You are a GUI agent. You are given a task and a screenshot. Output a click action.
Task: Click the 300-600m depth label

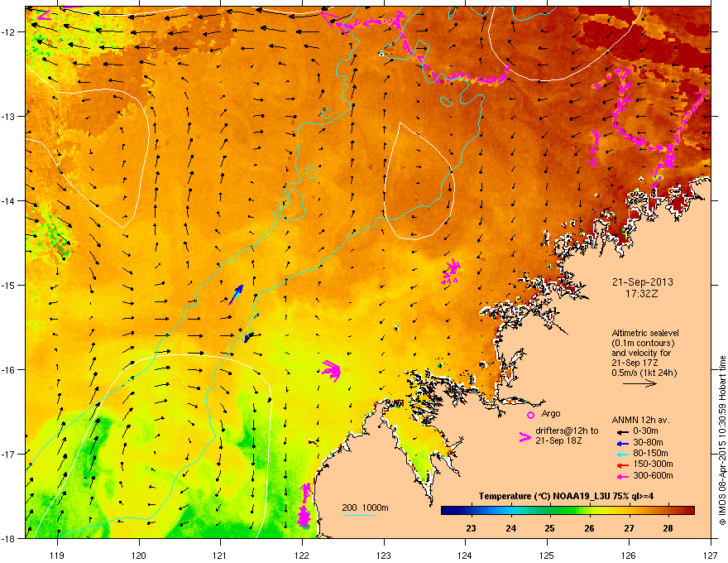click(653, 476)
